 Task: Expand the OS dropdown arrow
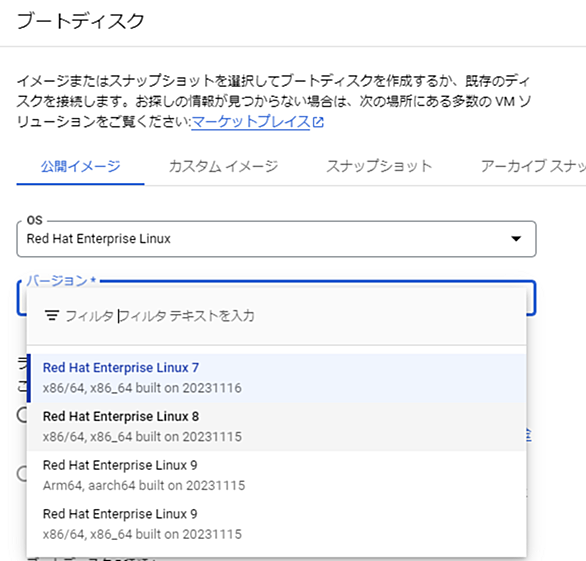(516, 239)
